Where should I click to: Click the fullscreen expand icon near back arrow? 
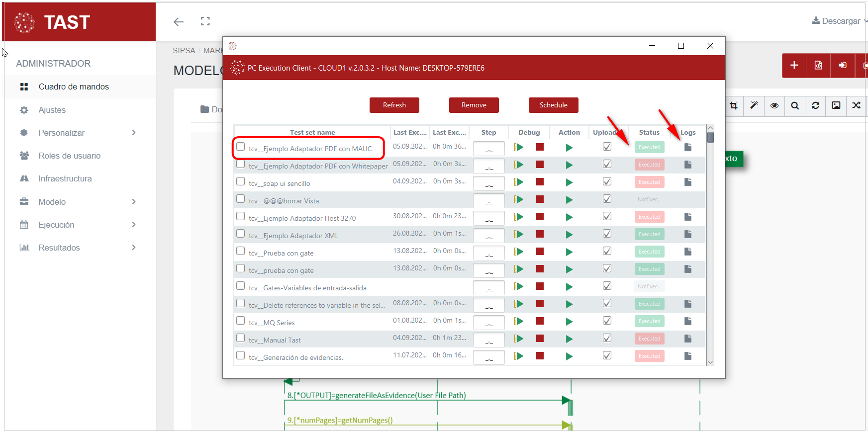pos(205,21)
